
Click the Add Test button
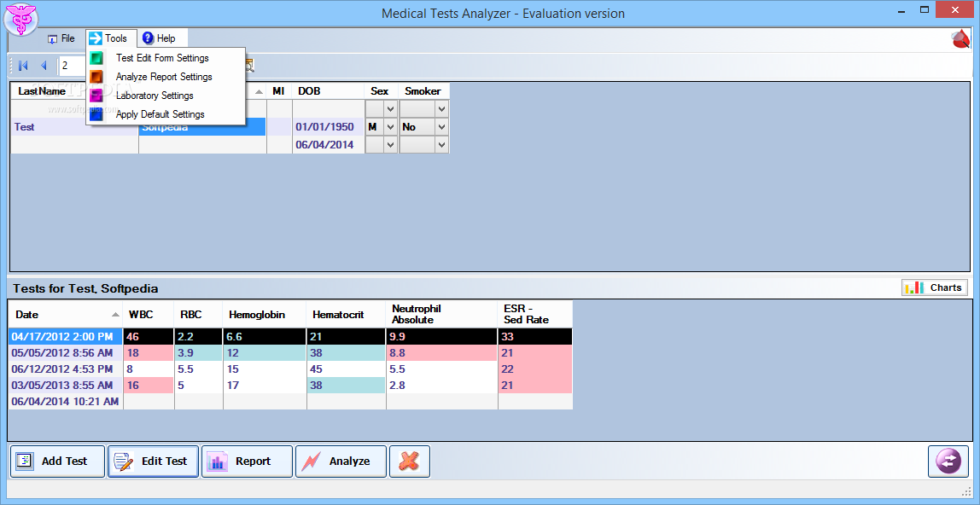point(57,461)
